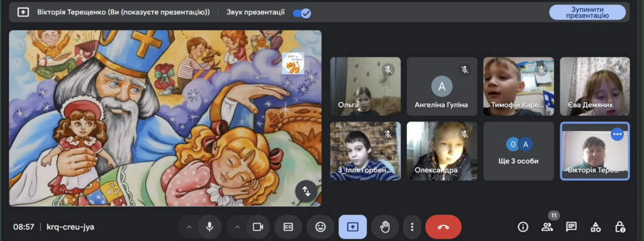The width and height of the screenshot is (644, 241).
Task: Click muted mic icon on Тимофій tile
Action: tap(541, 69)
